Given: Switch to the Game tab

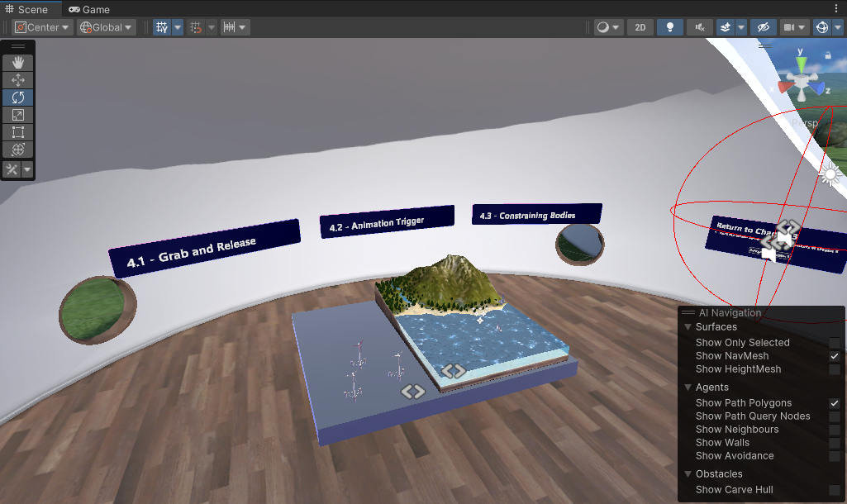Looking at the screenshot, I should click(x=89, y=9).
